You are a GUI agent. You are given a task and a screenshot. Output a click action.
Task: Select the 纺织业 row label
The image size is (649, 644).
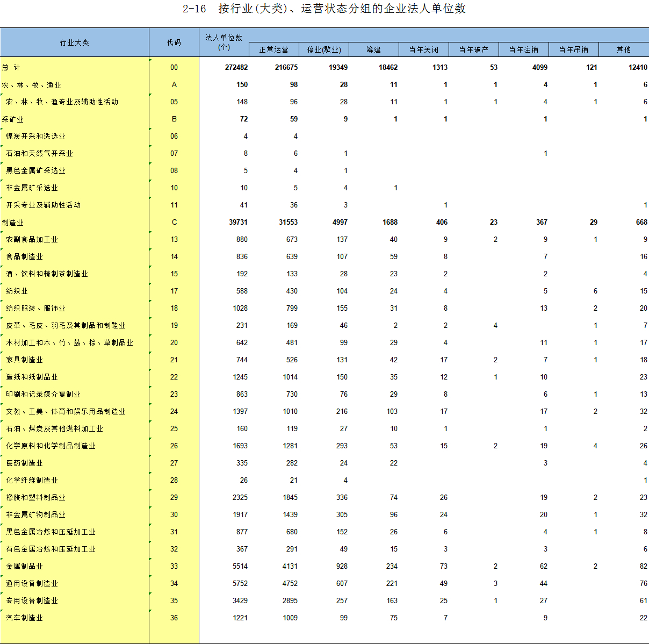pos(17,291)
